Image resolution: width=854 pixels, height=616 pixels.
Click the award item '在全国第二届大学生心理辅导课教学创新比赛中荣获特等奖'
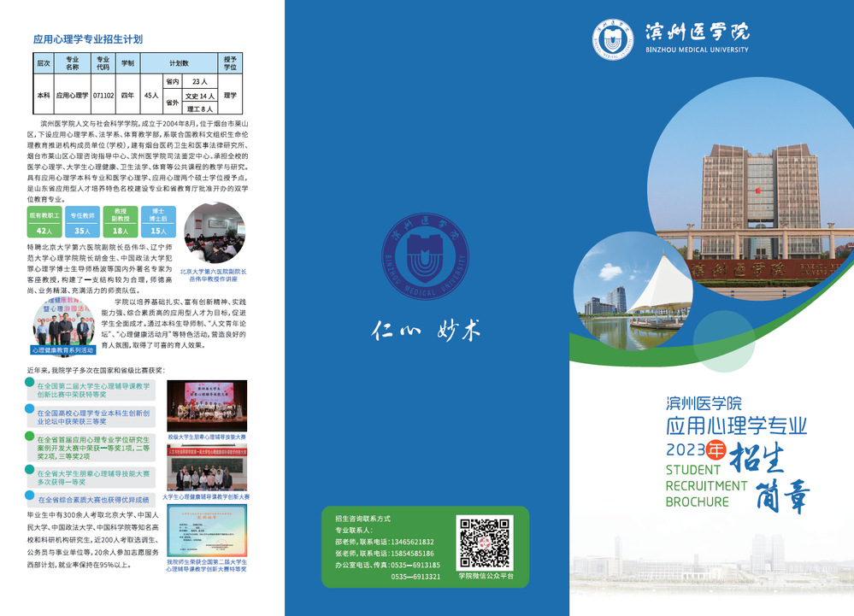tap(93, 390)
